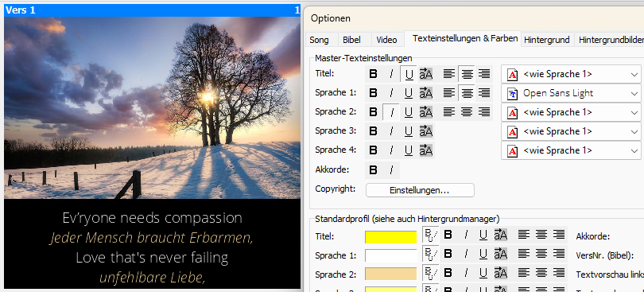Open Copyright Einstellungen... button
The width and height of the screenshot is (644, 292).
coord(420,190)
